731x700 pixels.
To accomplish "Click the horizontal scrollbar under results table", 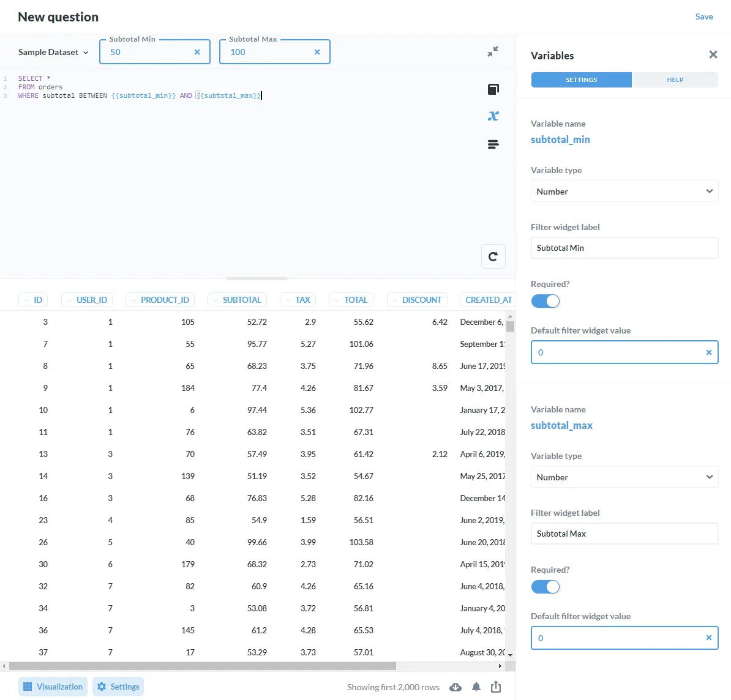I will tap(202, 666).
